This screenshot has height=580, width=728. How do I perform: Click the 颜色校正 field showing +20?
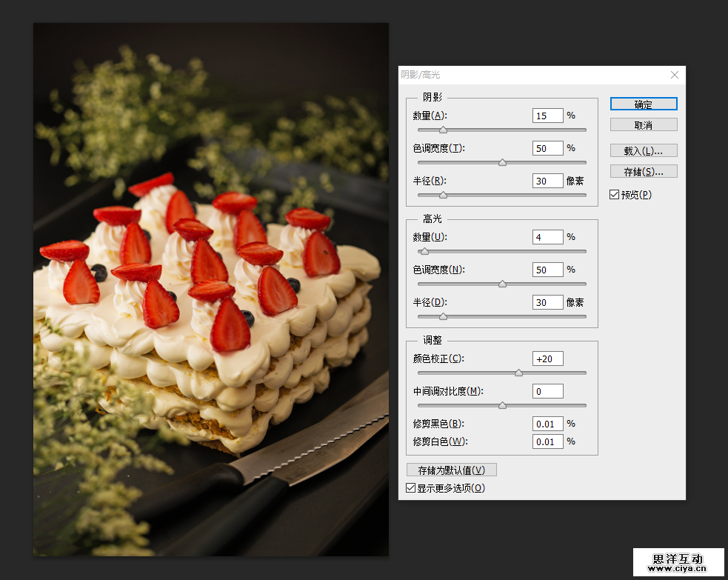547,359
